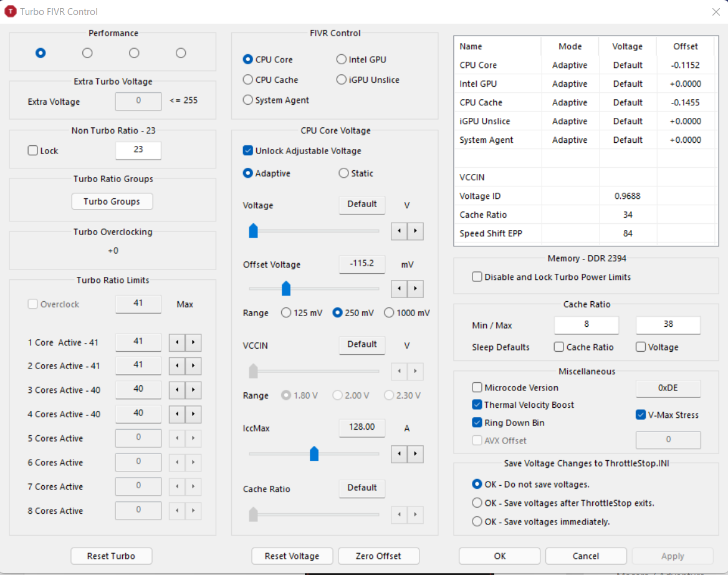Open the Turbo Groups dialog

[112, 201]
